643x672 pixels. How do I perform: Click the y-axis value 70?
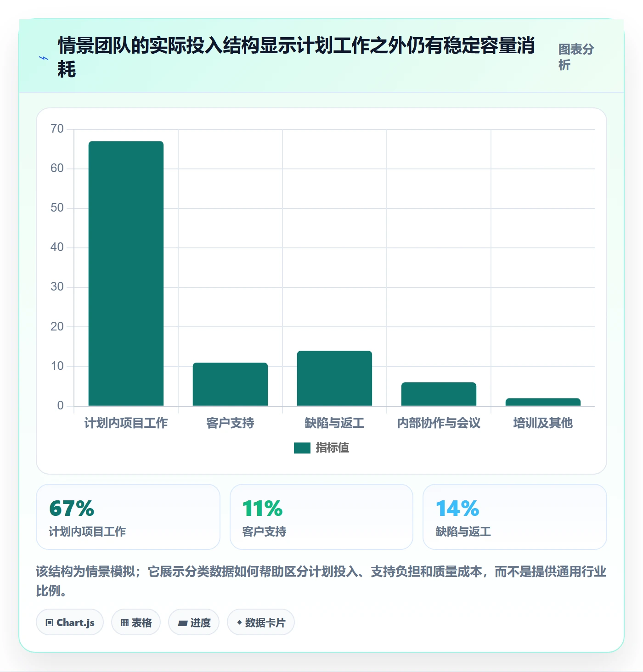click(57, 129)
